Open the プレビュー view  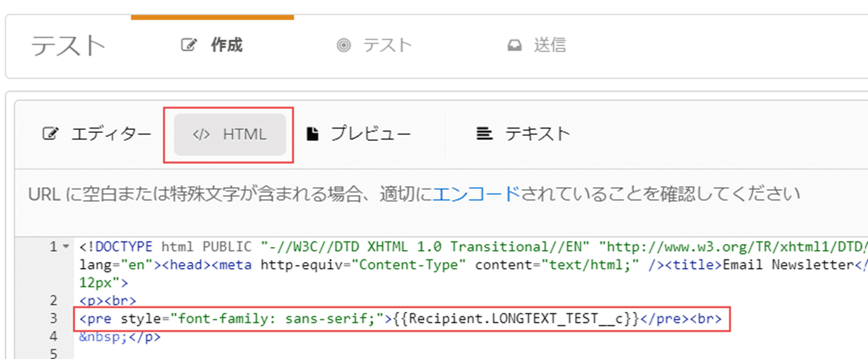click(359, 134)
